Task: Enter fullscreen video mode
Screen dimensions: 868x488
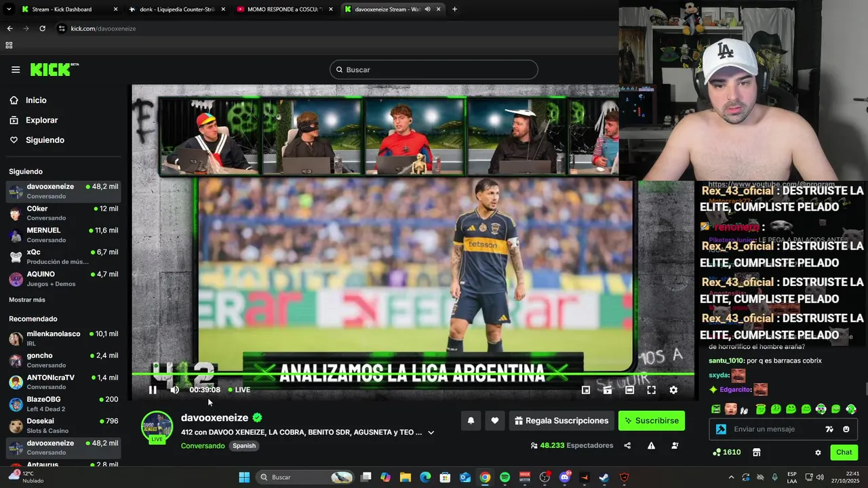Action: pos(651,390)
